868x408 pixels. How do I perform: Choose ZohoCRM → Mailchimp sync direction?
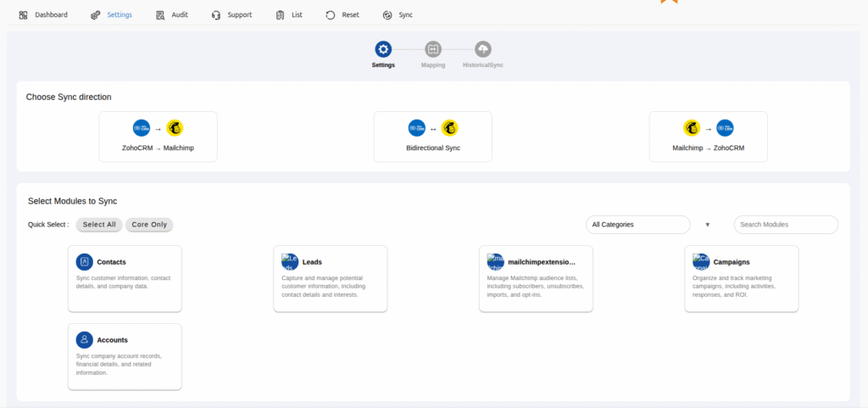point(159,137)
